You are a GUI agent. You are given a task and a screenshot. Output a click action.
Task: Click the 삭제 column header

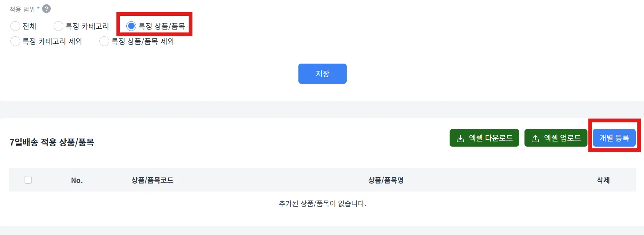click(603, 180)
